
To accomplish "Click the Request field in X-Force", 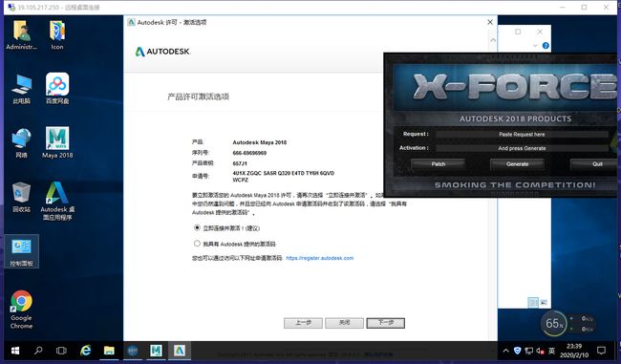I will (x=522, y=135).
